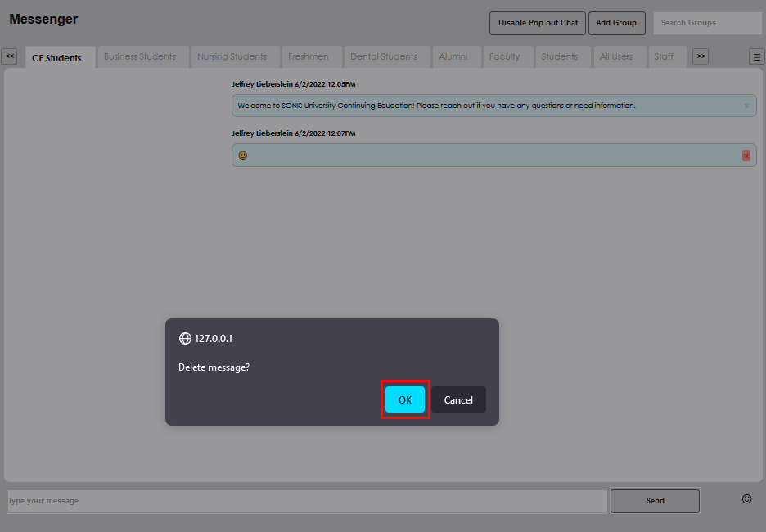Click the smiley emoji inside the message

click(x=243, y=156)
